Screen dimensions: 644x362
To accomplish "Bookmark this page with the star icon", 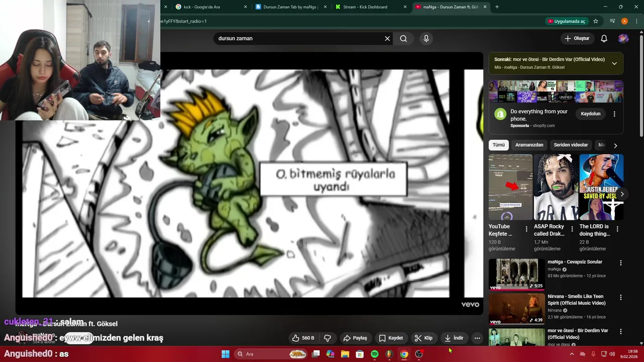I will (596, 21).
